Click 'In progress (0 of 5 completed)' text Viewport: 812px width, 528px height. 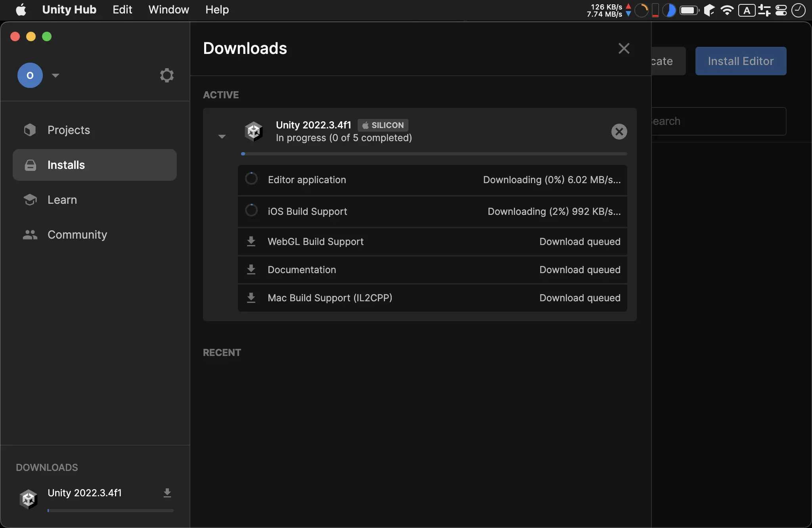pos(344,138)
